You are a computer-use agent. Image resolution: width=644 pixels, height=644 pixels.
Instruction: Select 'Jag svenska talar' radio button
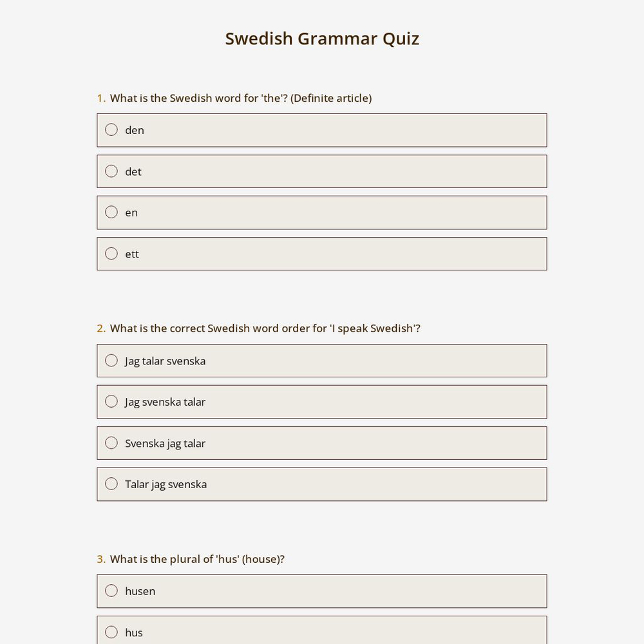111,401
